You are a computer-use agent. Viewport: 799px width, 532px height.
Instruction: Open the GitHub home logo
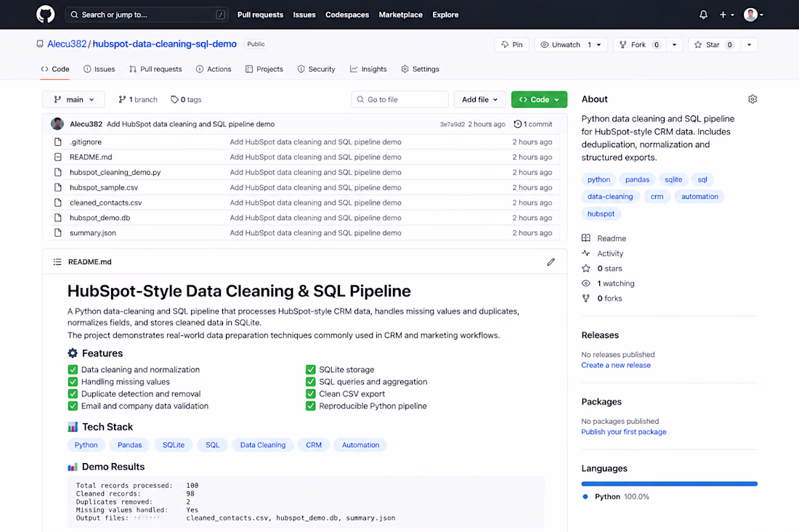pos(45,15)
